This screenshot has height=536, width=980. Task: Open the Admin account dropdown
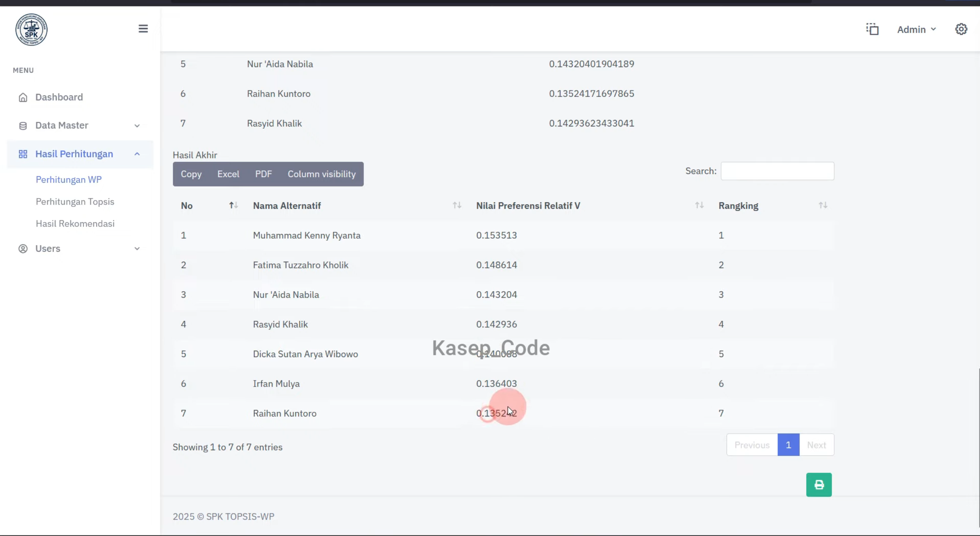click(x=916, y=30)
